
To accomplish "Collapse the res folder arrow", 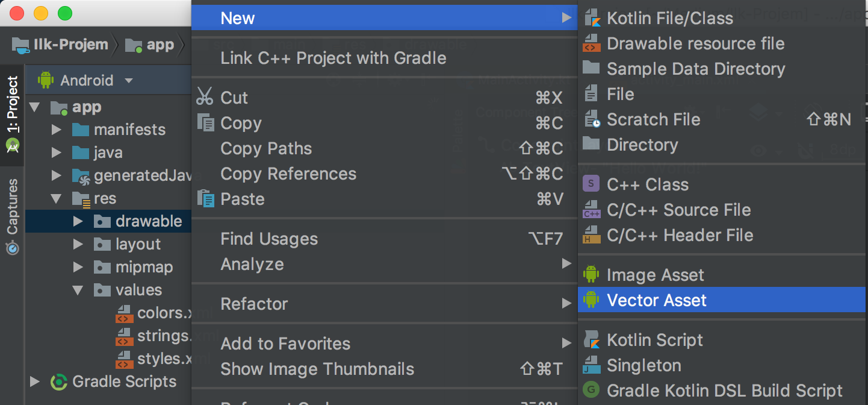I will [57, 198].
